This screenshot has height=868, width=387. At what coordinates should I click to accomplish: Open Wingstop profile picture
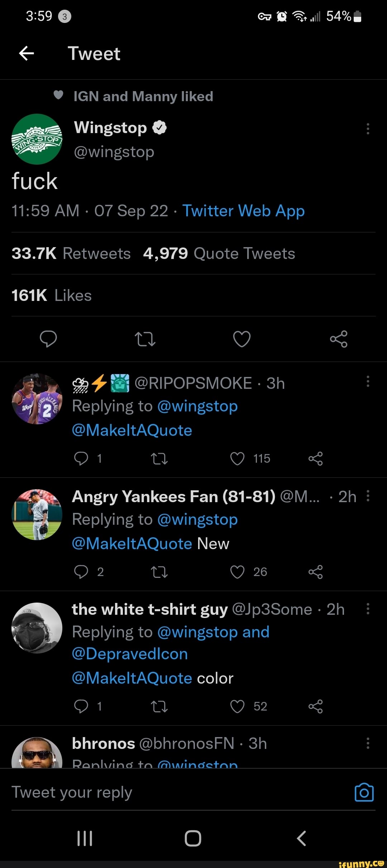point(37,139)
